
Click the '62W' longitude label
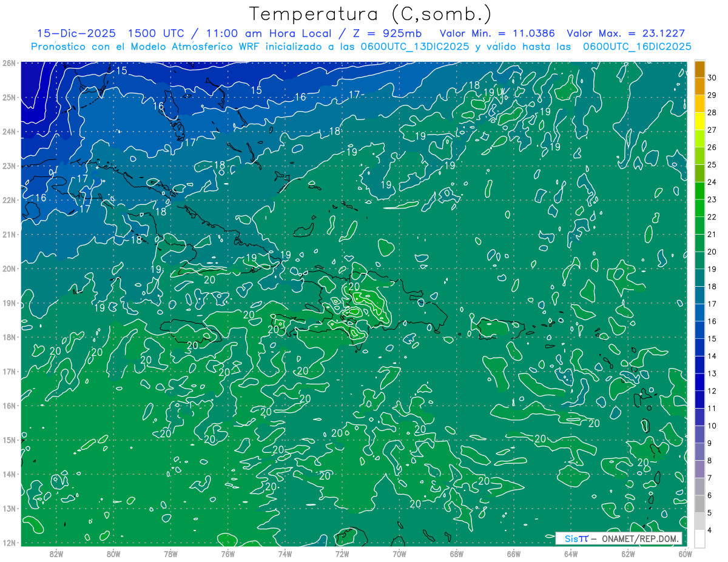[629, 554]
